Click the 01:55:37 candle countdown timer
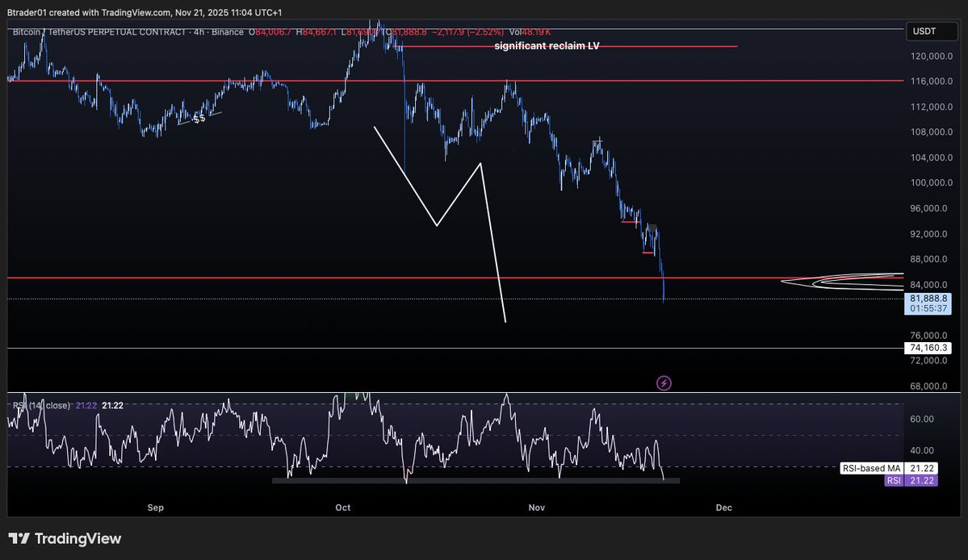This screenshot has height=560, width=968. [x=927, y=308]
